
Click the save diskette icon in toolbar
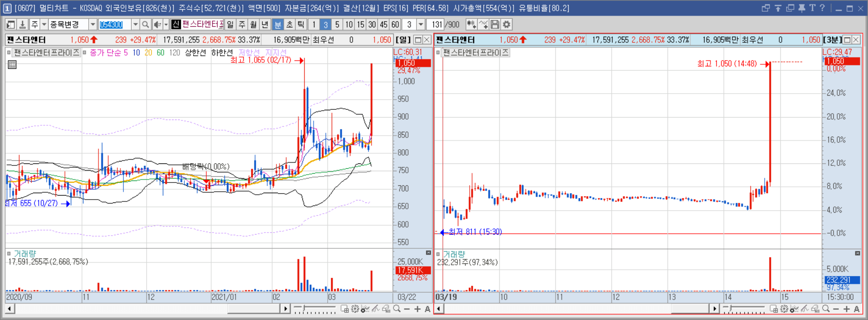click(495, 24)
